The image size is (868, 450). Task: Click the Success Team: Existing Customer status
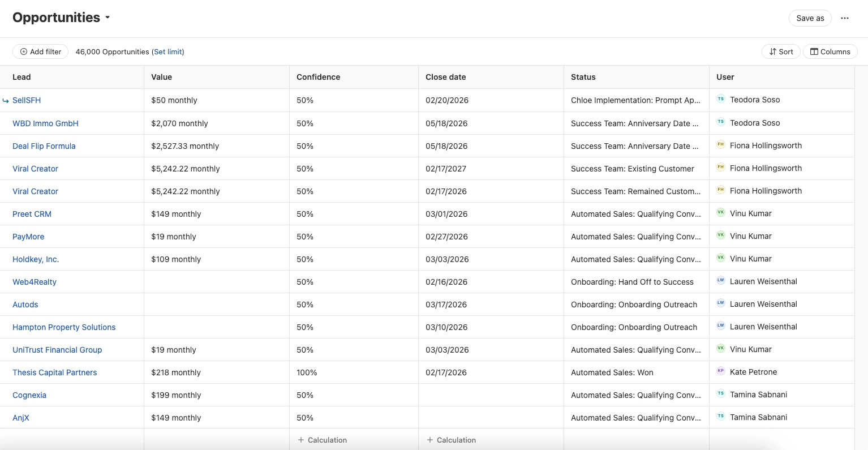pyautogui.click(x=637, y=169)
